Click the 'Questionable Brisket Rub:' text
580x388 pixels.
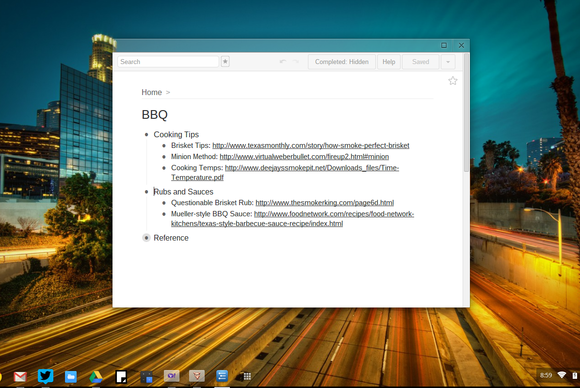pos(212,203)
